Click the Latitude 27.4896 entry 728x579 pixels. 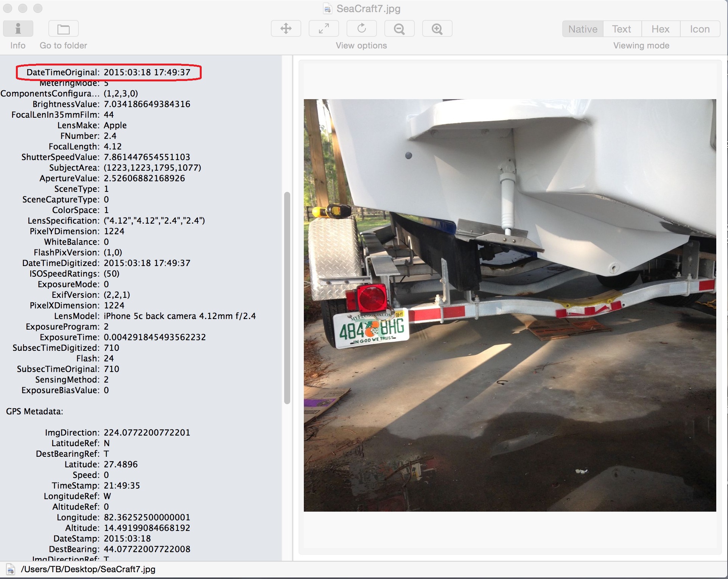click(x=120, y=464)
